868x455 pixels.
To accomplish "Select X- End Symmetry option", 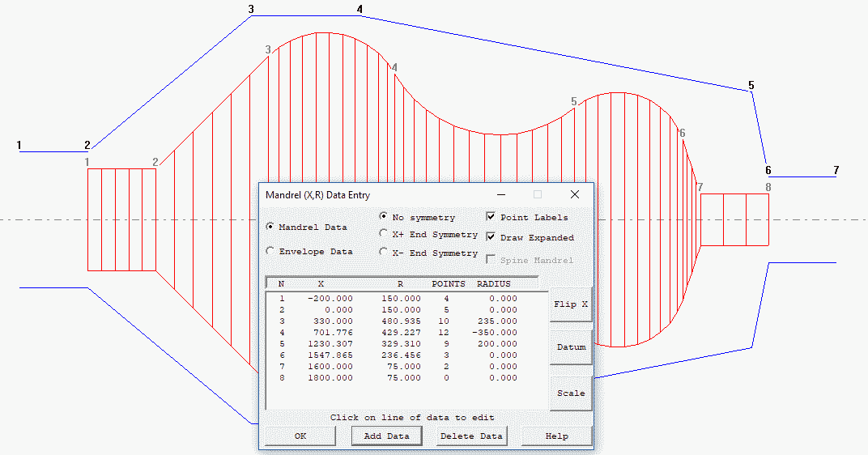I will [384, 252].
